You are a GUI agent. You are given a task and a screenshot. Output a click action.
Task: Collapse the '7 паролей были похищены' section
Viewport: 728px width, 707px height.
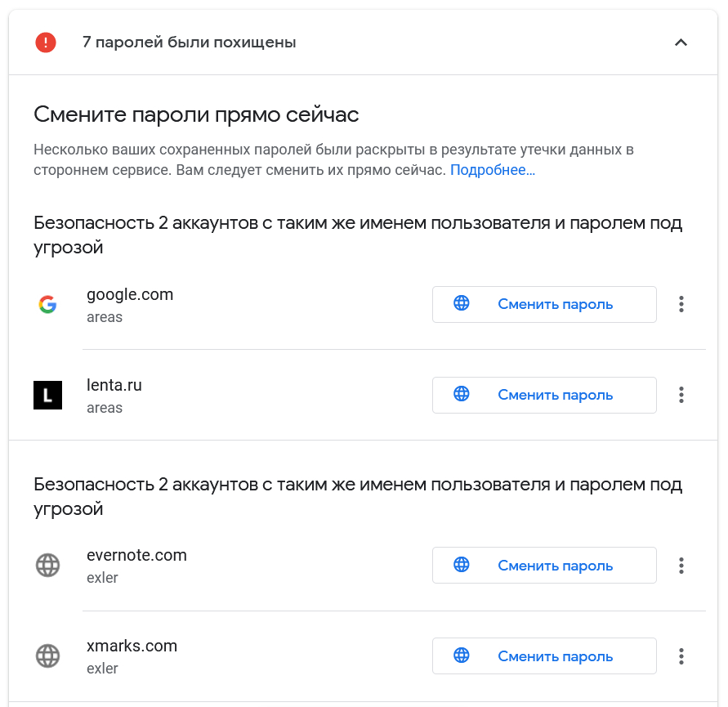pos(681,43)
